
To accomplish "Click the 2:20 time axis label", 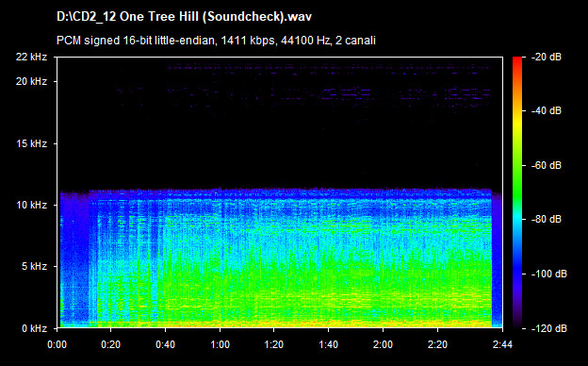I will tap(437, 344).
